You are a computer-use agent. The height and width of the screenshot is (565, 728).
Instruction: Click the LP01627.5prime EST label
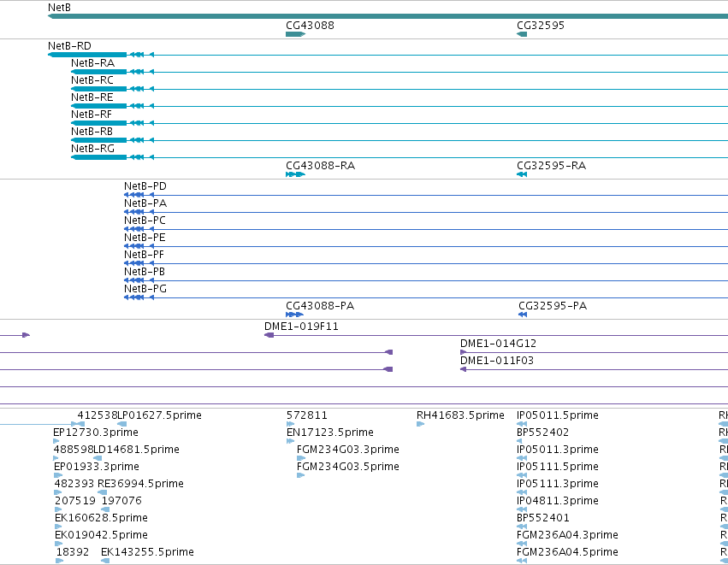coord(160,415)
